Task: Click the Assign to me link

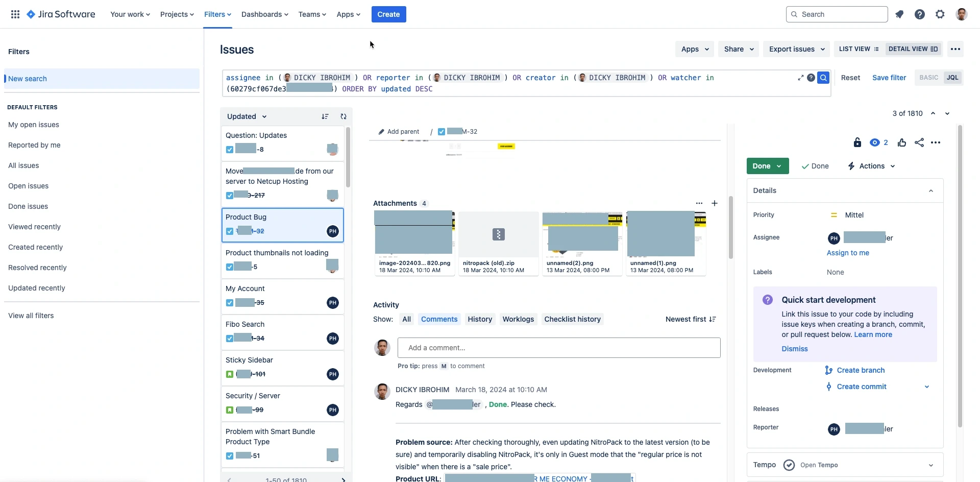Action: click(848, 253)
